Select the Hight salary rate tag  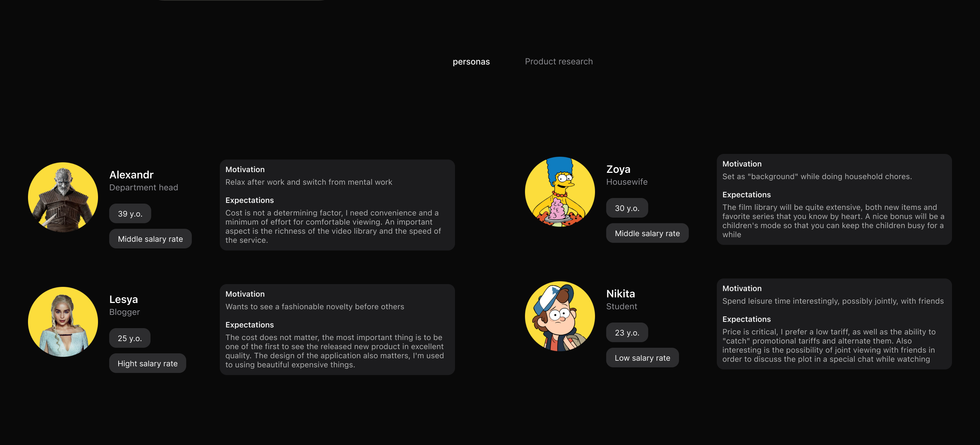point(148,363)
